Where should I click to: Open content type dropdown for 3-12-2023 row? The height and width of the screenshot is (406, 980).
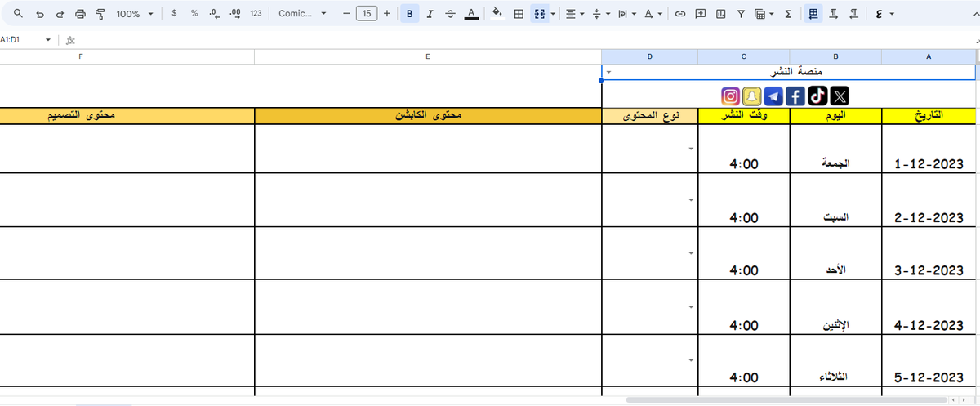[691, 253]
